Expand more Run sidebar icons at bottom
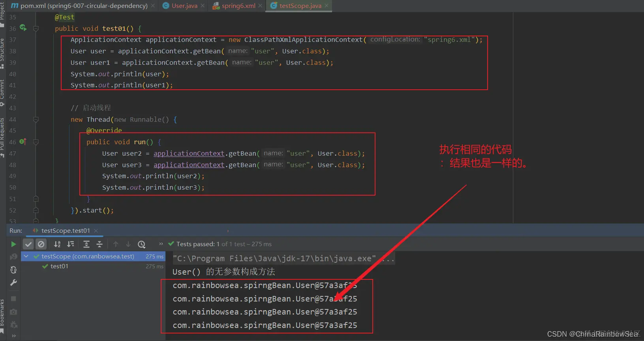644x341 pixels. click(14, 336)
